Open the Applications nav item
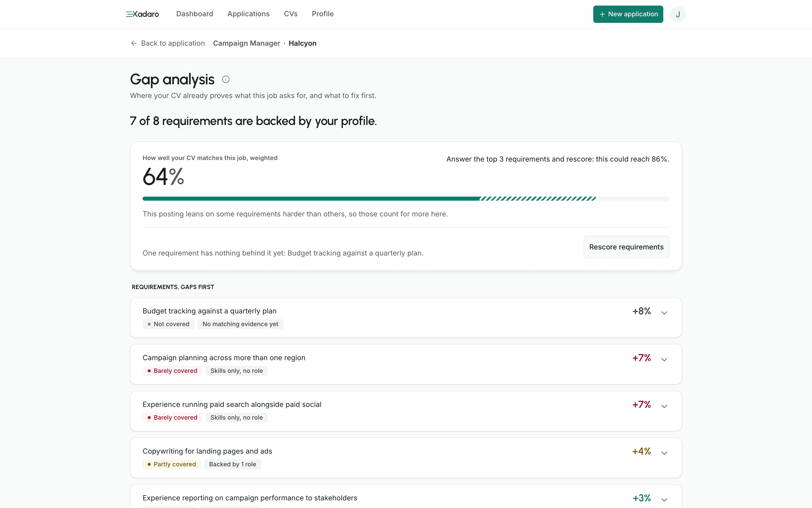The width and height of the screenshot is (812, 508). click(x=249, y=14)
